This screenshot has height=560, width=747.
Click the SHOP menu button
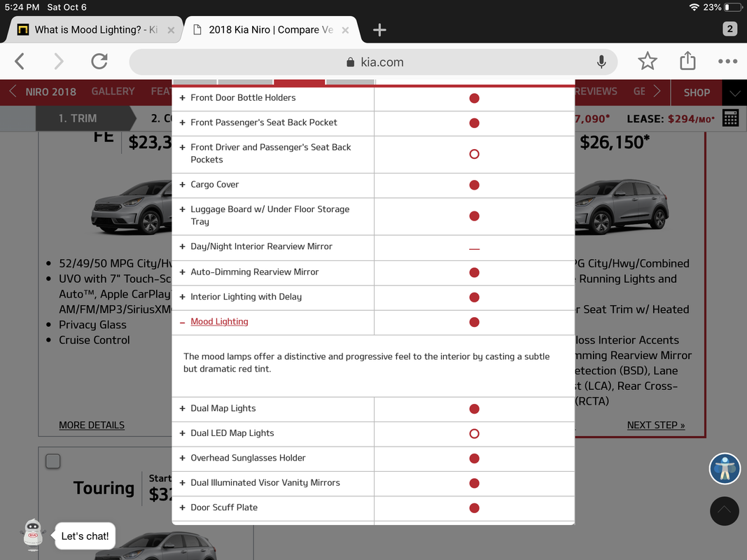point(697,93)
